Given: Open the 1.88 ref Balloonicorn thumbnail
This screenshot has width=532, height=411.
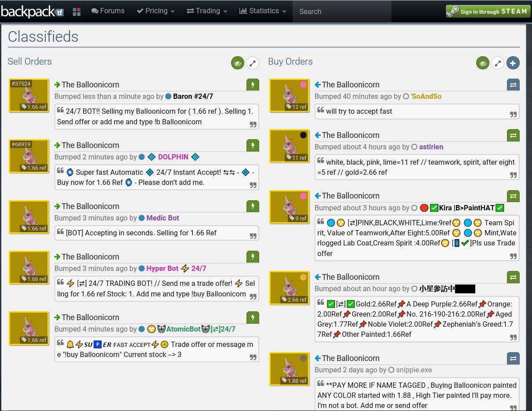Looking at the screenshot, I should tap(289, 369).
